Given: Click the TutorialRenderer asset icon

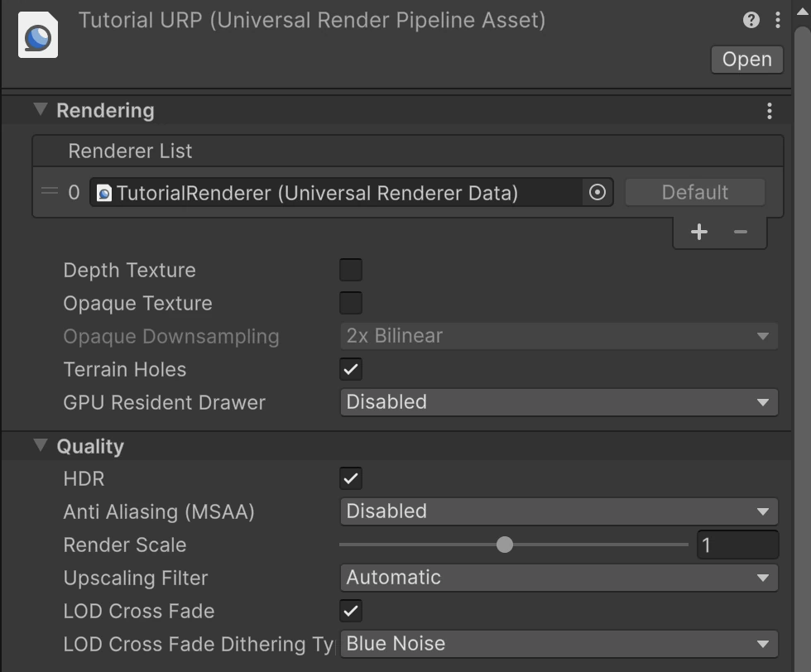Looking at the screenshot, I should click(x=104, y=193).
